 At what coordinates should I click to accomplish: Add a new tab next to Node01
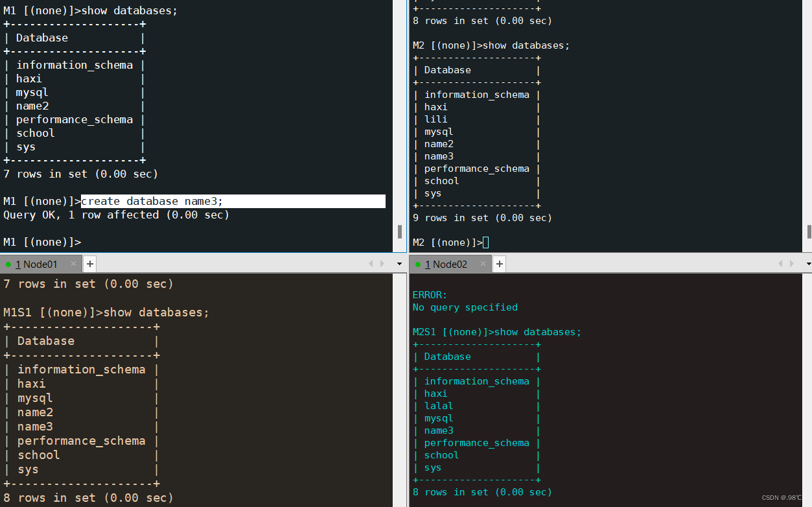tap(90, 264)
